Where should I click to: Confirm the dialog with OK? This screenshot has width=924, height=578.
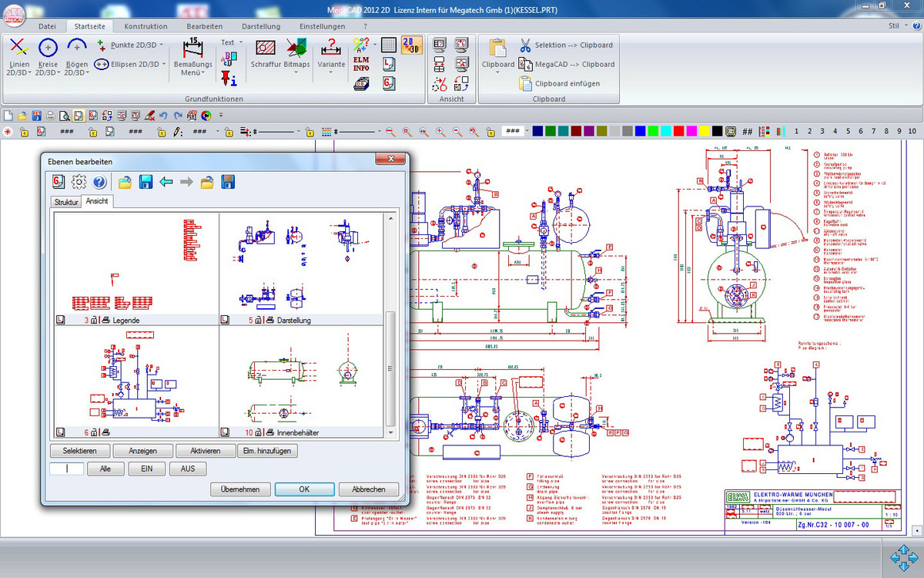pyautogui.click(x=304, y=489)
